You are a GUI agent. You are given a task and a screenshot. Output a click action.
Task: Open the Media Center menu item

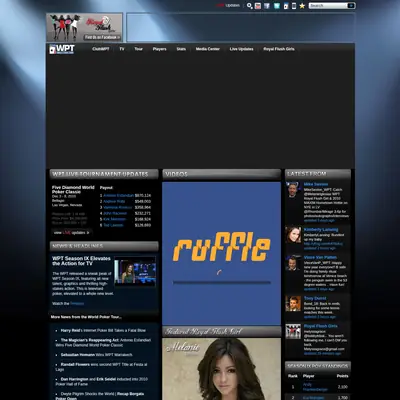click(x=208, y=49)
